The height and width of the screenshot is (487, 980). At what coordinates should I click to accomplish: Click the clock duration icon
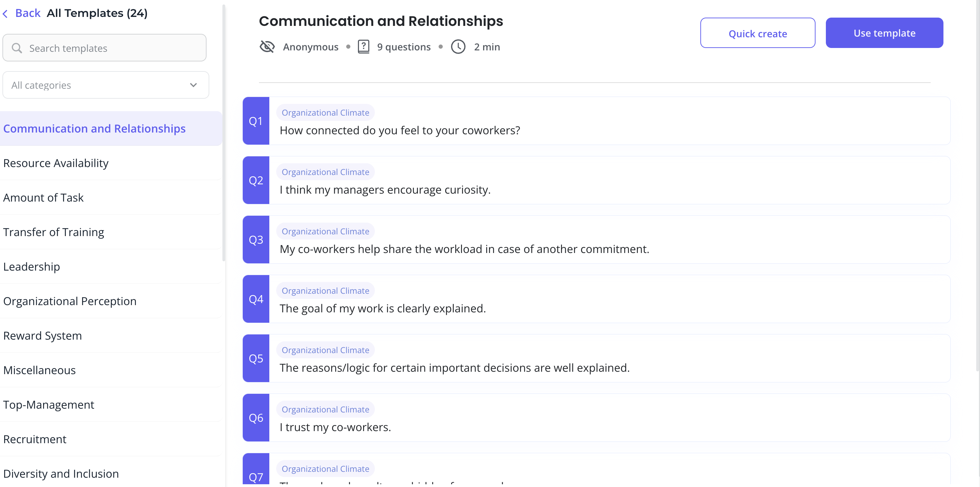[x=458, y=47]
